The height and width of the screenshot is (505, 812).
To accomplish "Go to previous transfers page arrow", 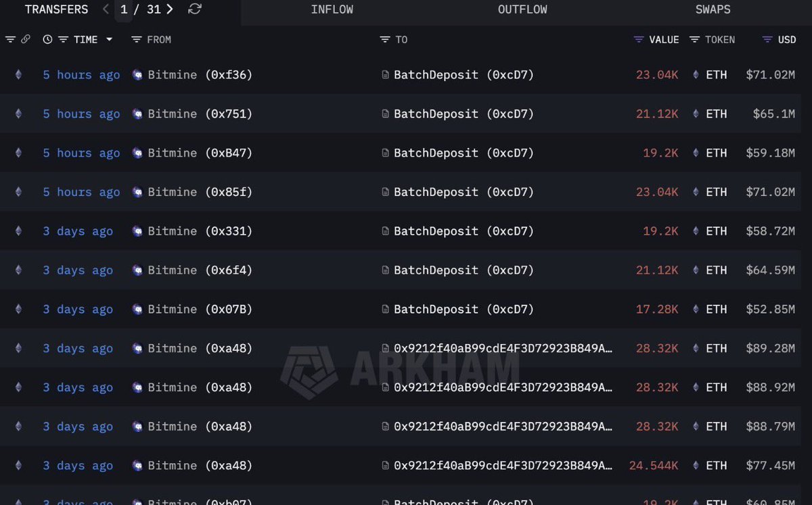I will [x=106, y=9].
